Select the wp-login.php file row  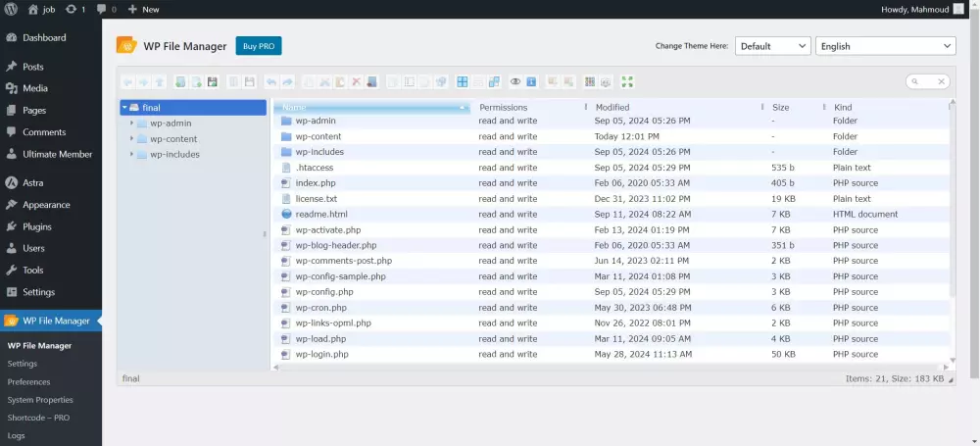pyautogui.click(x=612, y=354)
